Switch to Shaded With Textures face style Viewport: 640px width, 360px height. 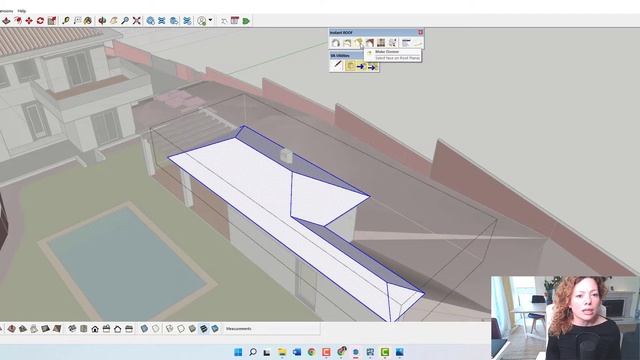(x=203, y=329)
